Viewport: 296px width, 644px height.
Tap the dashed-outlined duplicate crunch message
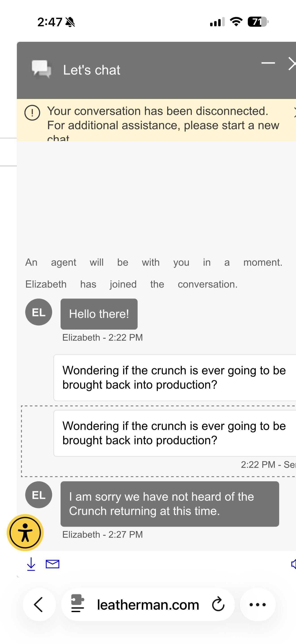[x=174, y=433]
